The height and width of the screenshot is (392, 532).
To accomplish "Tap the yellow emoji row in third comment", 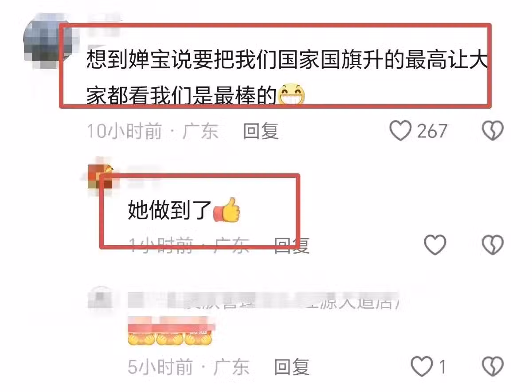I will [x=169, y=338].
